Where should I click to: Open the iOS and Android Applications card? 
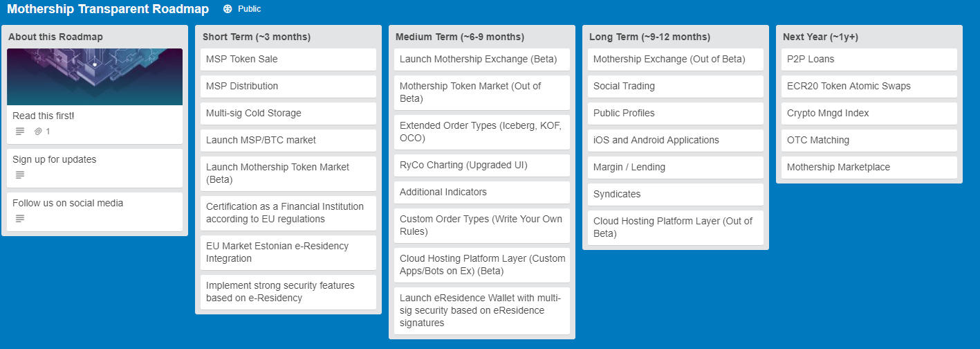click(x=676, y=140)
